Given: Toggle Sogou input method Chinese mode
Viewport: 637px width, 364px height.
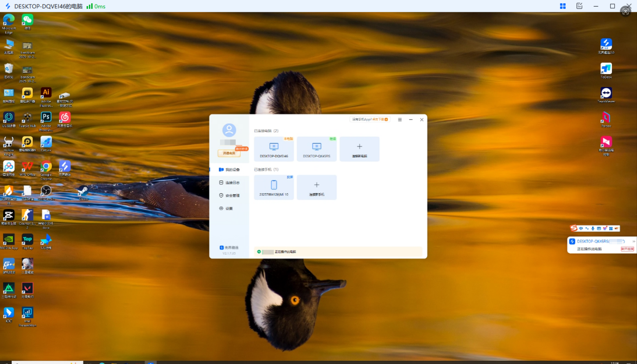Looking at the screenshot, I should 581,228.
